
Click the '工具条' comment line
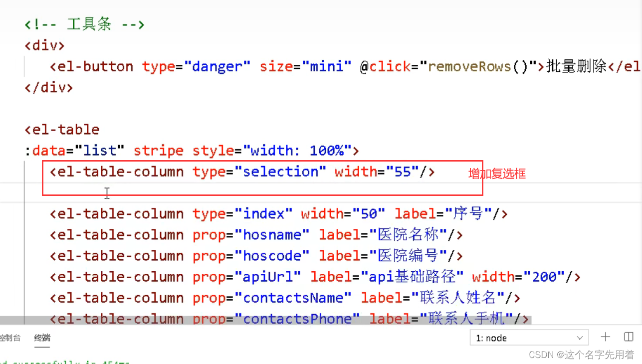(85, 24)
